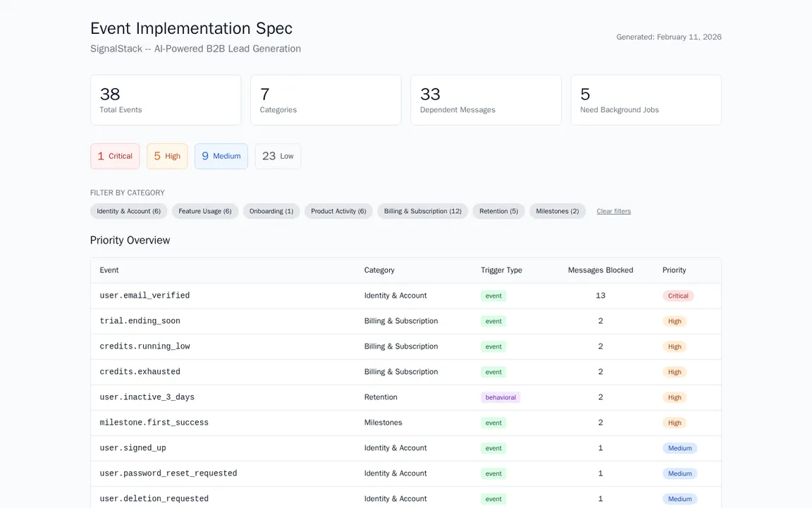Image resolution: width=812 pixels, height=508 pixels.
Task: Filter events by Billing & Subscription
Action: 422,211
